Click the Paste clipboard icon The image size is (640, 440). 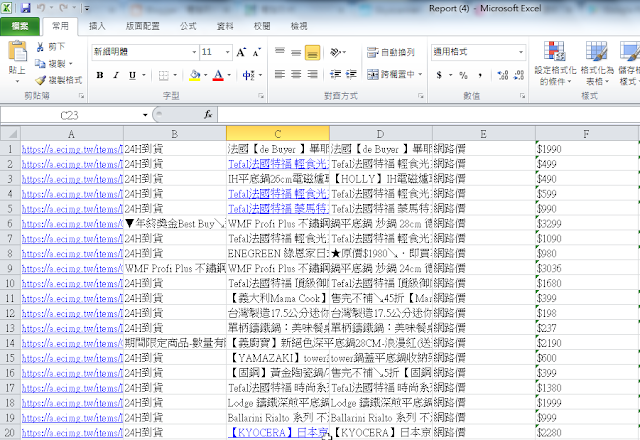pos(17,52)
